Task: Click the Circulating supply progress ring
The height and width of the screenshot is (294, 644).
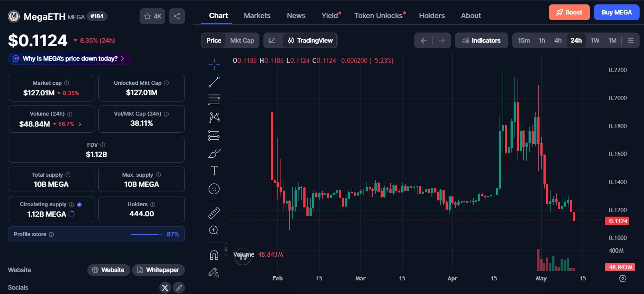Action: click(72, 214)
